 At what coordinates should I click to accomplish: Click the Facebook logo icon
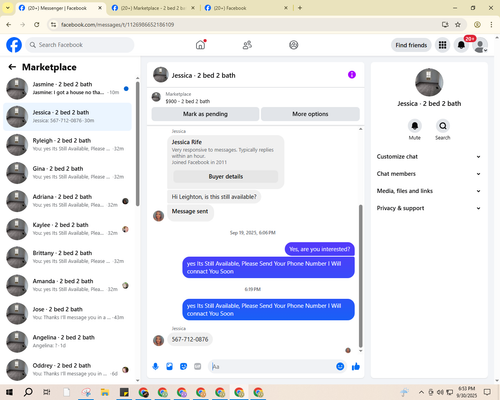[x=14, y=45]
